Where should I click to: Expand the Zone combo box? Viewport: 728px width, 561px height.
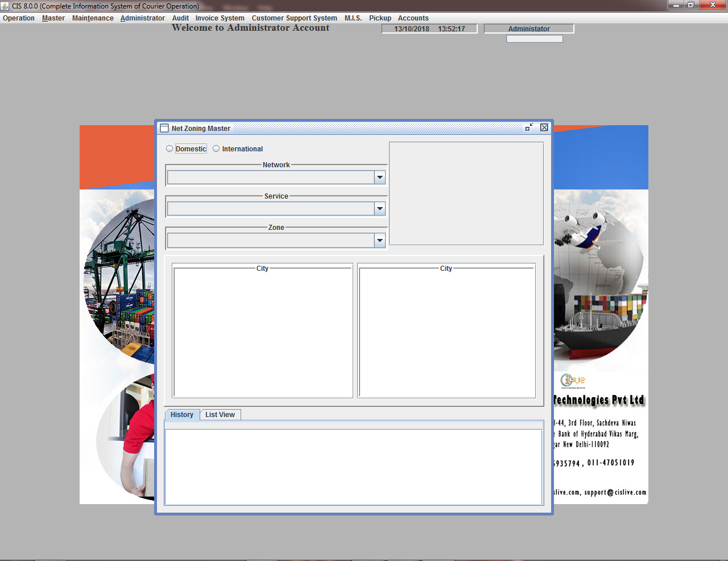pos(379,241)
